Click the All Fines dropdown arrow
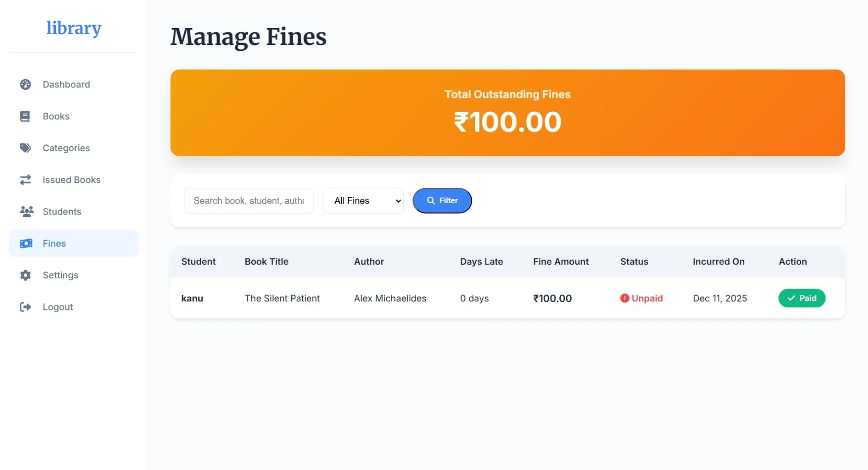Viewport: 868px width, 470px height. click(x=398, y=201)
